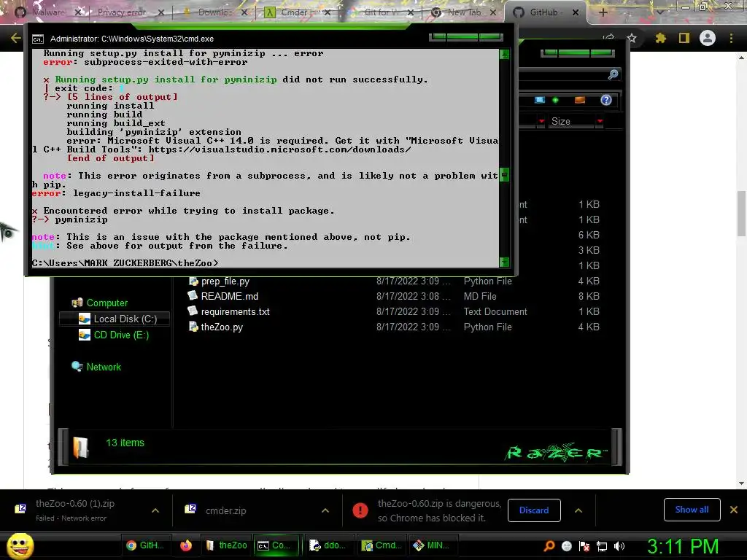This screenshot has height=560, width=747.
Task: Click Show all downloads
Action: pyautogui.click(x=692, y=510)
